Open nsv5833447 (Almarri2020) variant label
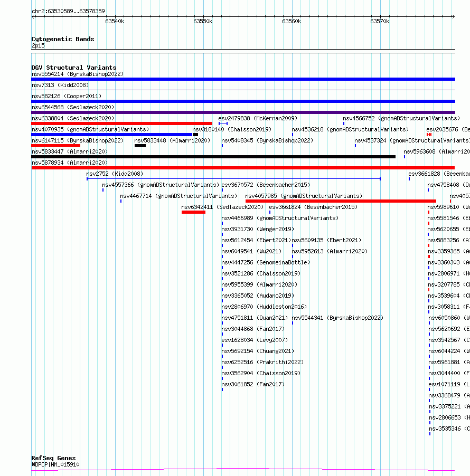This screenshot has width=470, height=476. point(70,151)
